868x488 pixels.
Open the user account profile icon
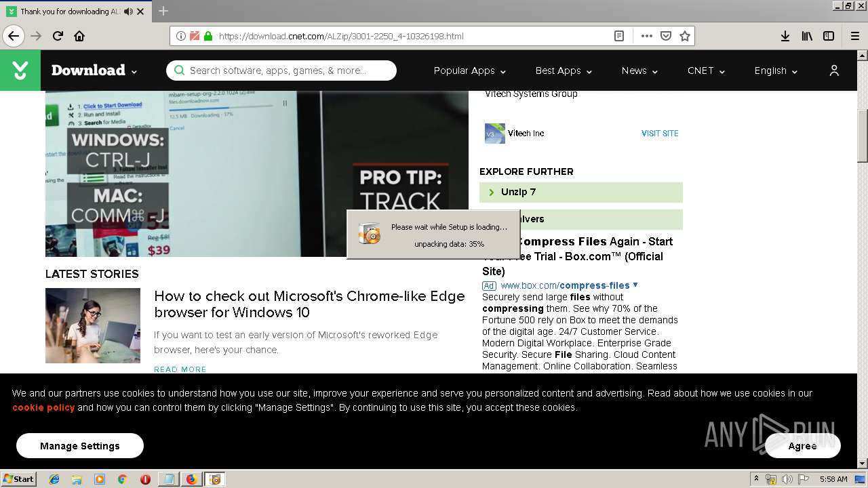point(834,70)
